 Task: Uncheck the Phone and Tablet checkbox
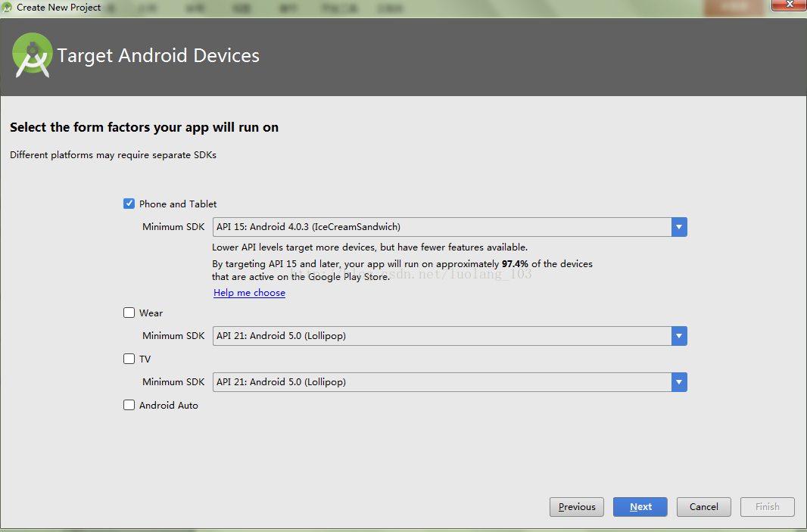(129, 204)
